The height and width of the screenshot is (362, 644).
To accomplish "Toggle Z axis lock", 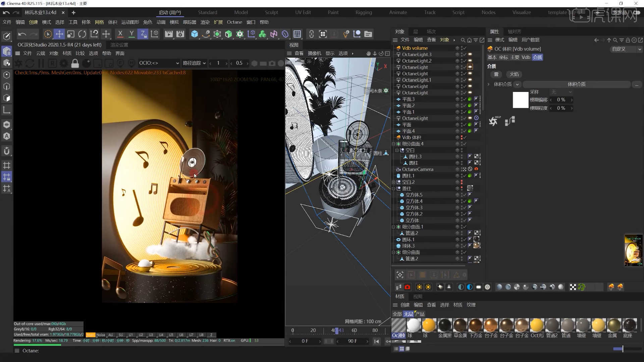I will point(143,34).
